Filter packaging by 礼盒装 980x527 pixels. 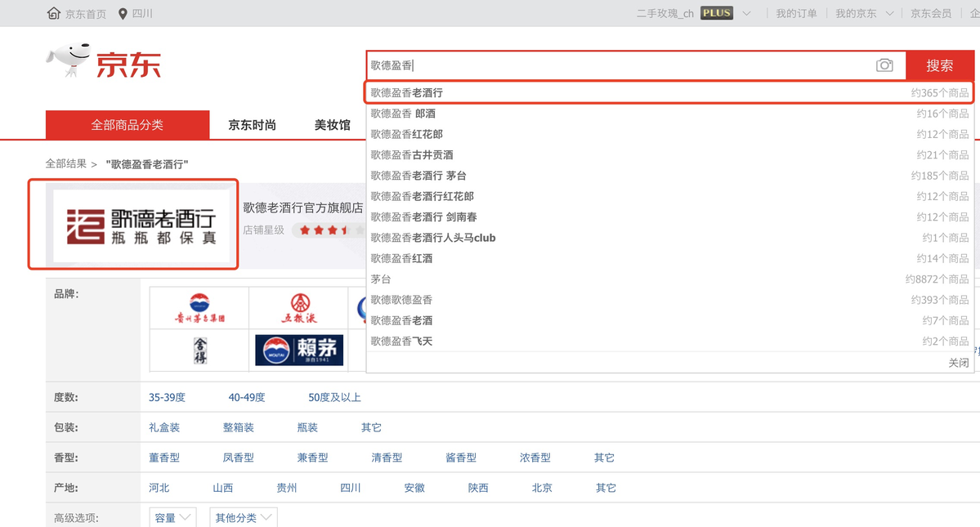click(x=164, y=427)
